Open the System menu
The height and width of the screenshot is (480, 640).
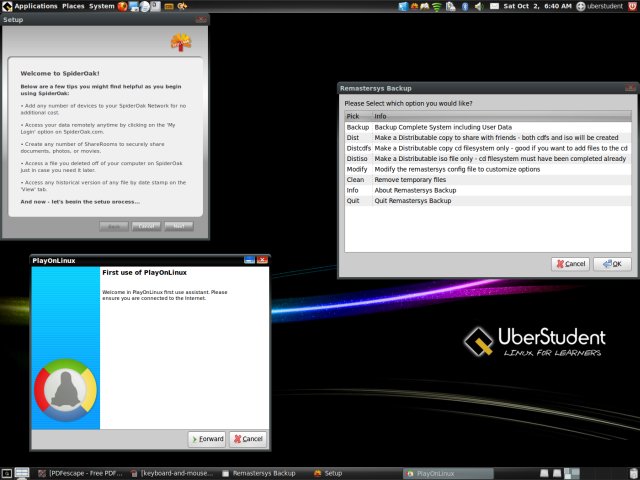click(101, 6)
